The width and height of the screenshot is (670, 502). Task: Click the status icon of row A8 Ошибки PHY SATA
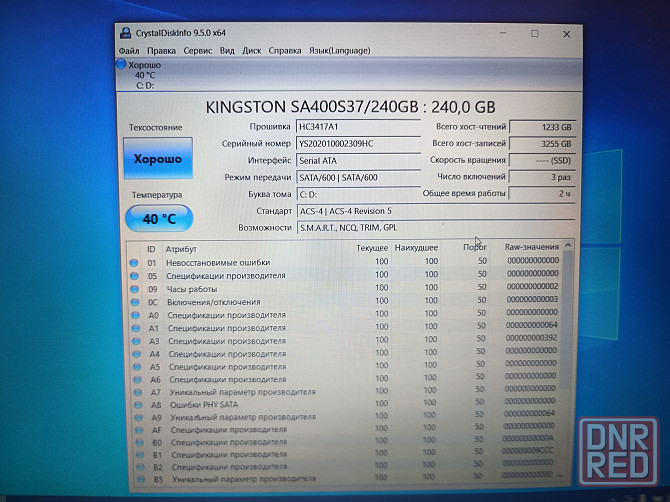pyautogui.click(x=138, y=405)
